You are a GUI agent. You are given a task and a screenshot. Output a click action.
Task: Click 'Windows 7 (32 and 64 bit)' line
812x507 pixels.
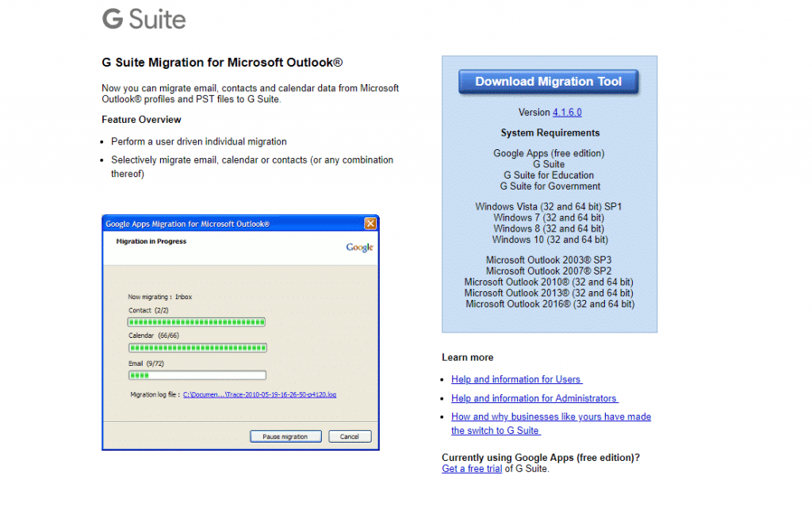click(549, 217)
